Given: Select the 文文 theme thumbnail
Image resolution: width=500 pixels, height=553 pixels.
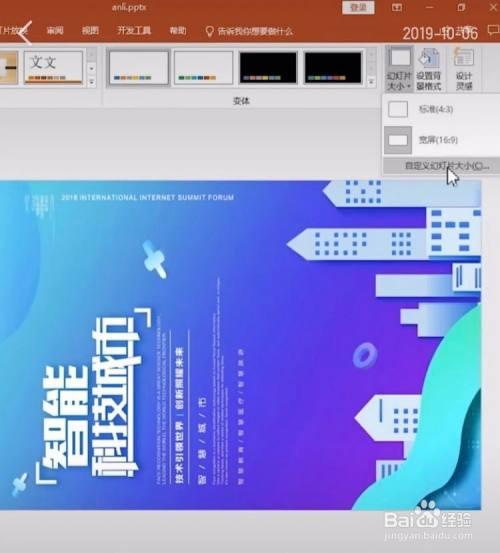Looking at the screenshot, I should [54, 67].
